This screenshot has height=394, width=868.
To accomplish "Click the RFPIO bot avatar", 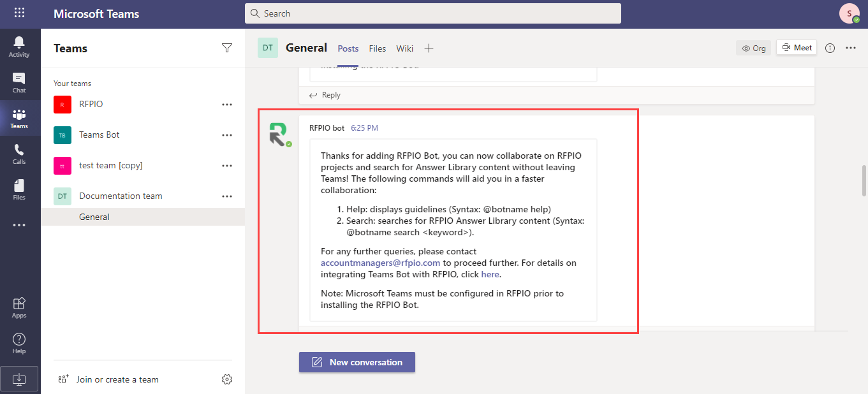I will pyautogui.click(x=278, y=135).
